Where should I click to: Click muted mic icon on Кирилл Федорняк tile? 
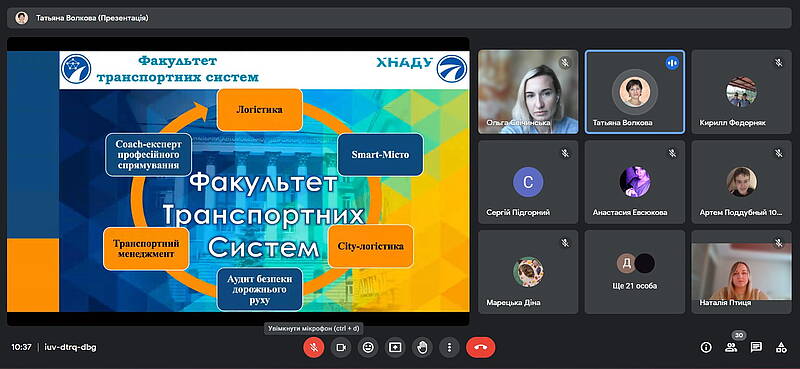(x=779, y=63)
